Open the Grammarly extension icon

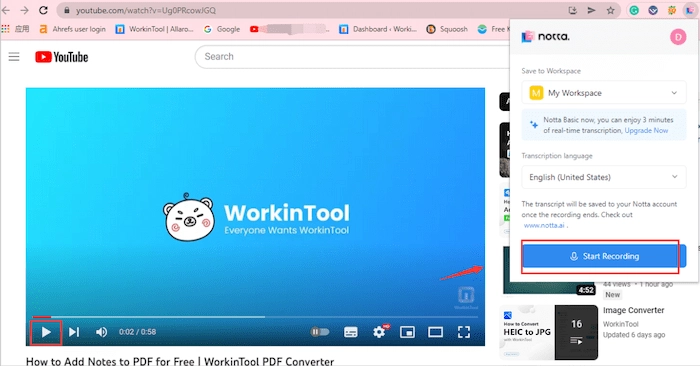634,10
